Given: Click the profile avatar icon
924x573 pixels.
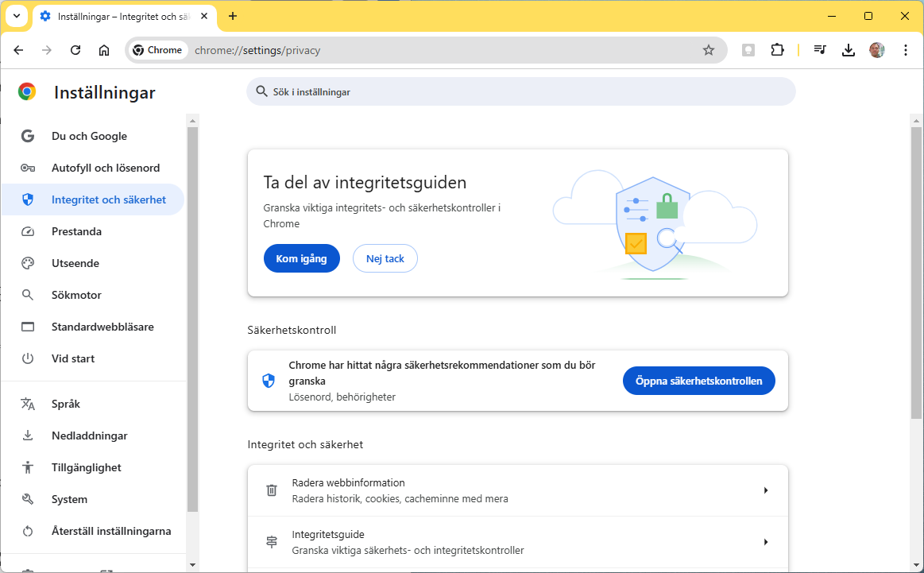Looking at the screenshot, I should click(x=876, y=49).
